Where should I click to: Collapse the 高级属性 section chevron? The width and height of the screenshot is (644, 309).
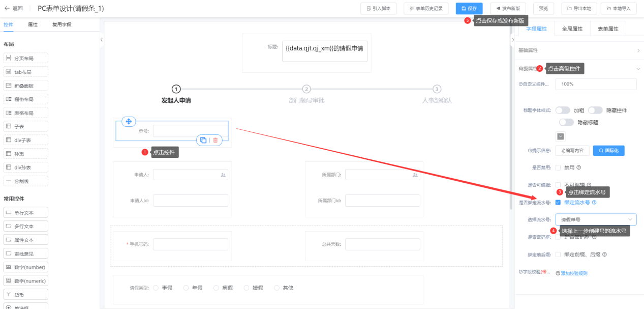click(638, 69)
